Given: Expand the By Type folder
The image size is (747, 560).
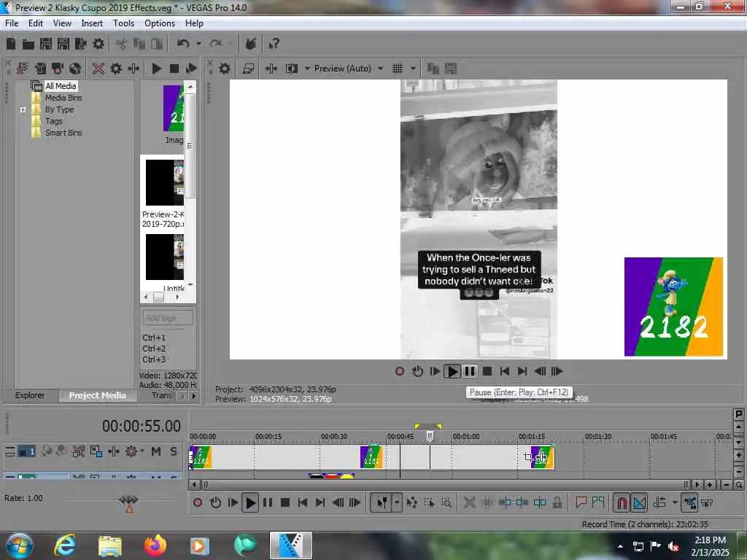Looking at the screenshot, I should pos(23,109).
